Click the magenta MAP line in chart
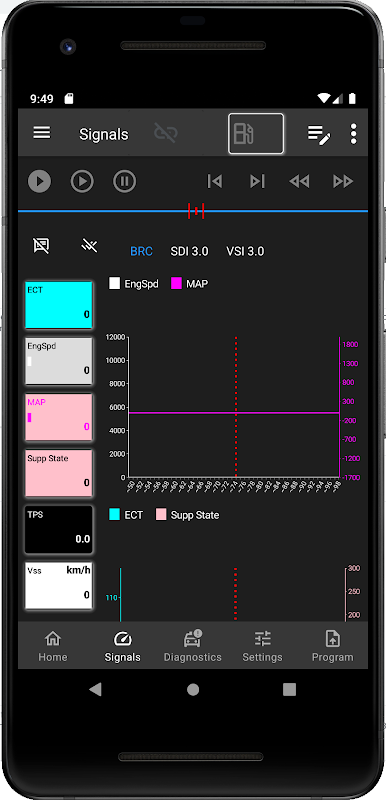 [234, 412]
